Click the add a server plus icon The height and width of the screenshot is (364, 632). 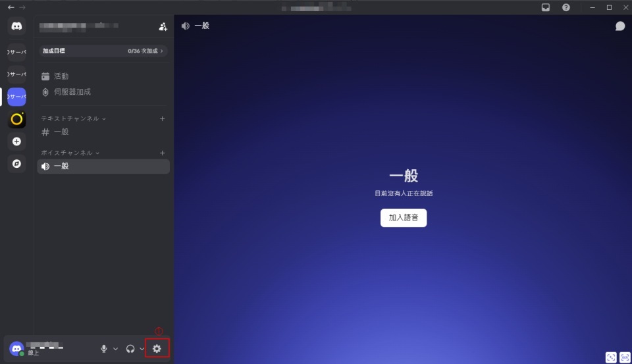click(17, 141)
